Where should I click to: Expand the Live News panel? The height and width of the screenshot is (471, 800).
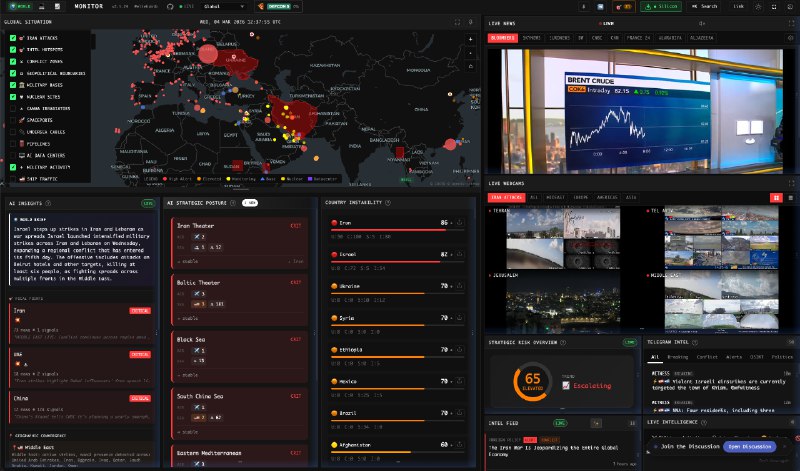pyautogui.click(x=791, y=23)
